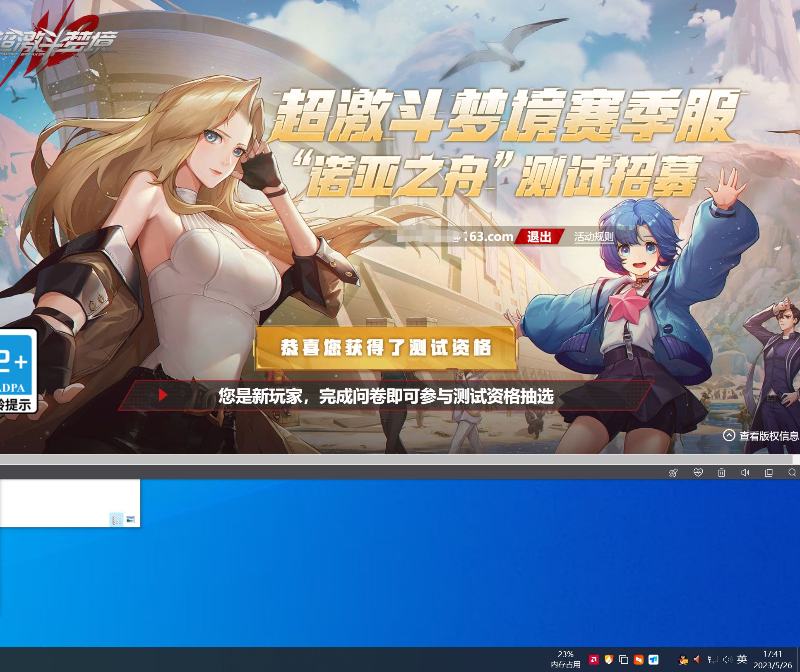Click the red 退出 logout button

539,237
